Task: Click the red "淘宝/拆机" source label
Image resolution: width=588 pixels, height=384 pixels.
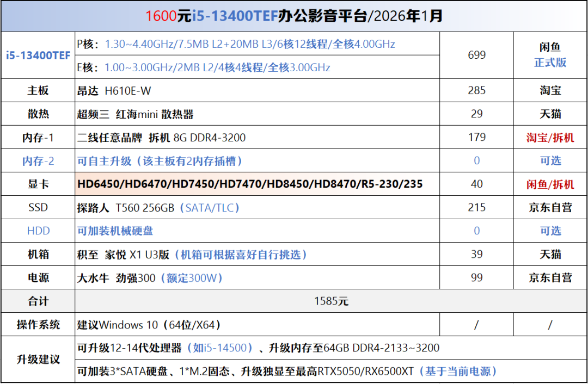Action: pyautogui.click(x=550, y=138)
